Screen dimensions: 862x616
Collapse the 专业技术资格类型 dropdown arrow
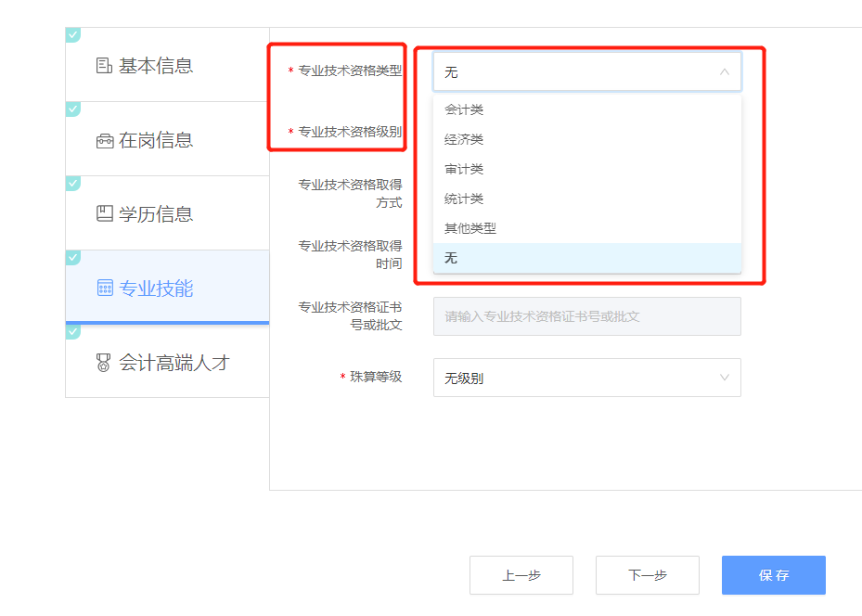pyautogui.click(x=724, y=71)
